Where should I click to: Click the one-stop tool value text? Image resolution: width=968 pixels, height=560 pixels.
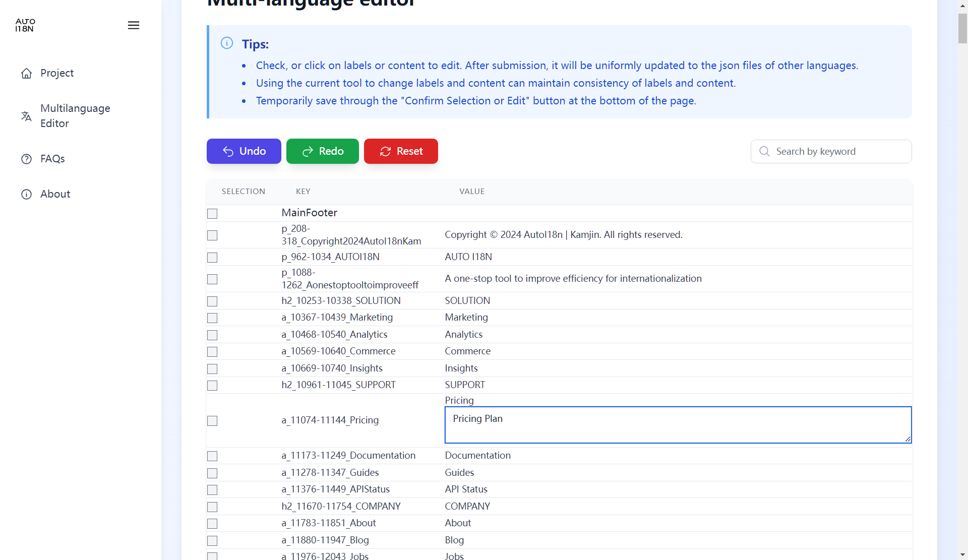[x=573, y=278]
